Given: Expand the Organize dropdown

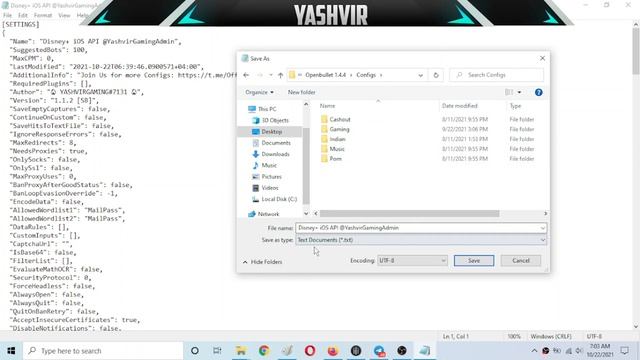Looking at the screenshot, I should click(x=259, y=92).
